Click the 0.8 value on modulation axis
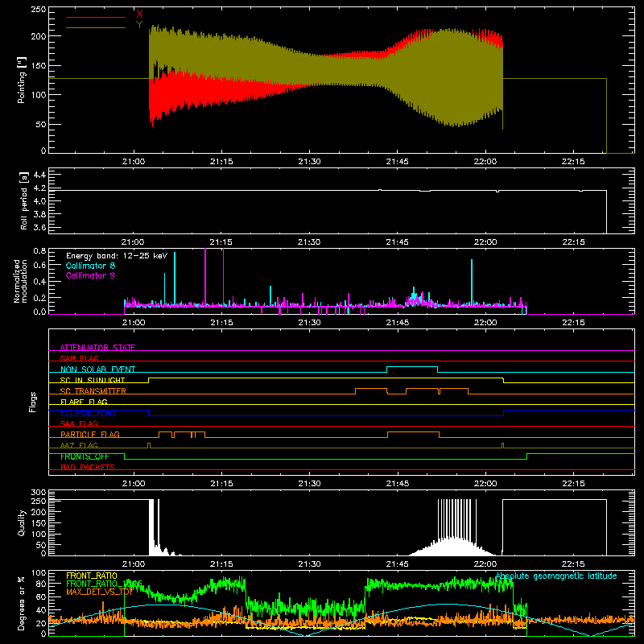 [x=39, y=251]
